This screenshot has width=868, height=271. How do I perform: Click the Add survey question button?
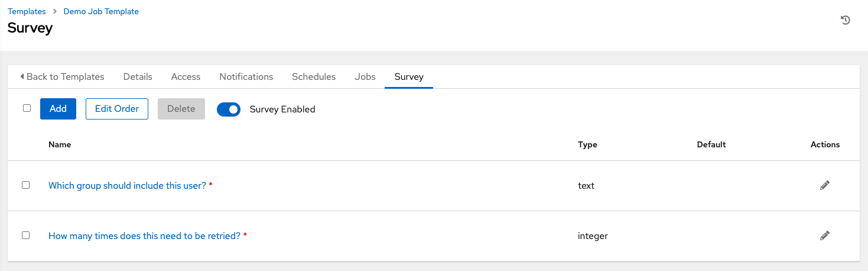point(58,109)
